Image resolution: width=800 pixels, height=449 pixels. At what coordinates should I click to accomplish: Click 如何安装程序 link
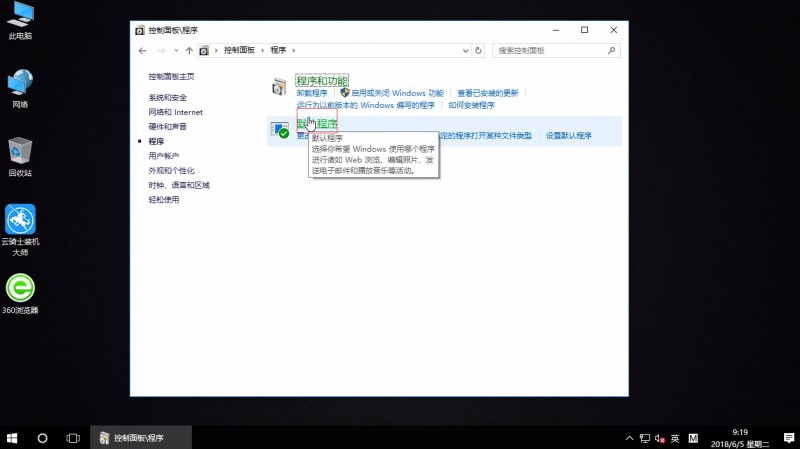pyautogui.click(x=471, y=106)
